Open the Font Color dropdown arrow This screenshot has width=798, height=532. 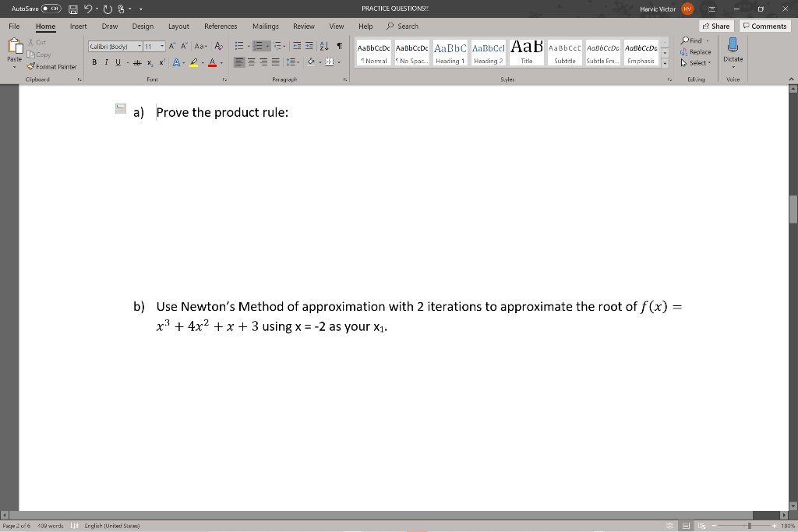tap(221, 61)
